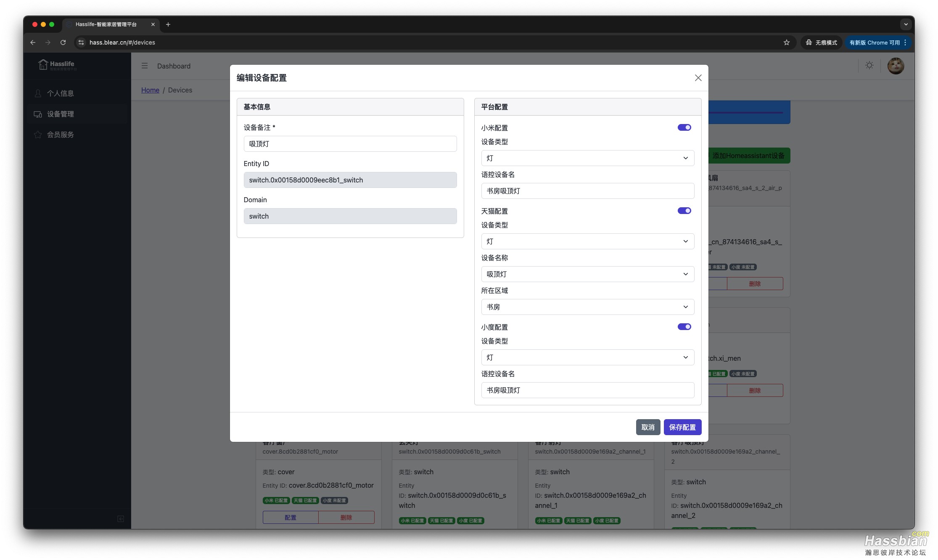Toggle the 小米配置 switch

pyautogui.click(x=684, y=127)
